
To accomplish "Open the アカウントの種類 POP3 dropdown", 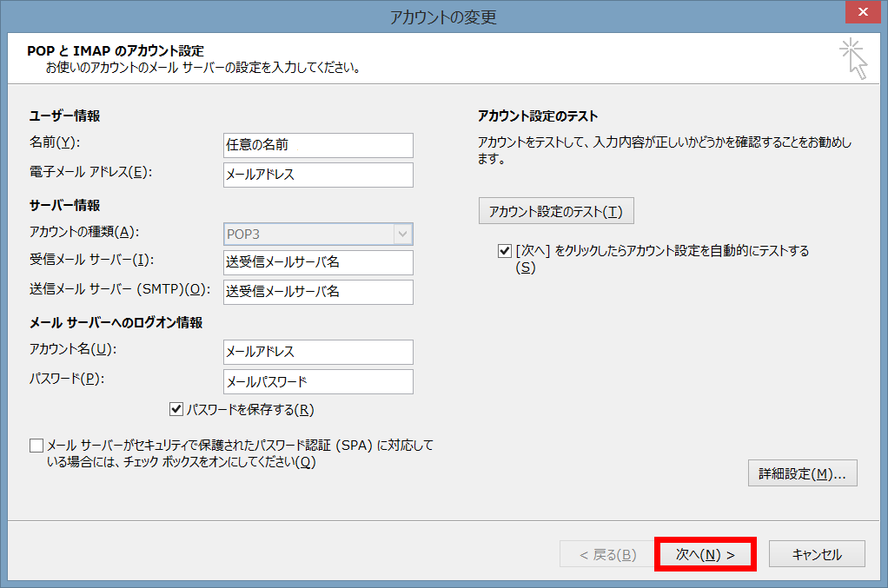I will click(x=317, y=234).
